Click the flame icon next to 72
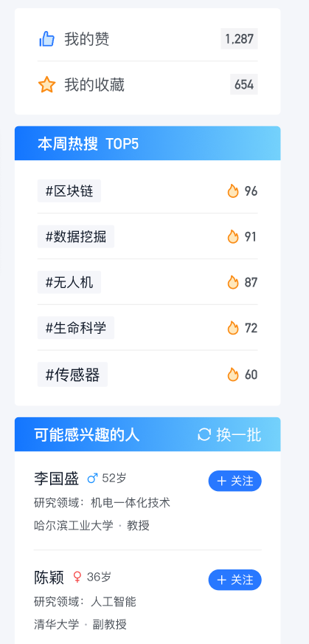 [x=233, y=328]
